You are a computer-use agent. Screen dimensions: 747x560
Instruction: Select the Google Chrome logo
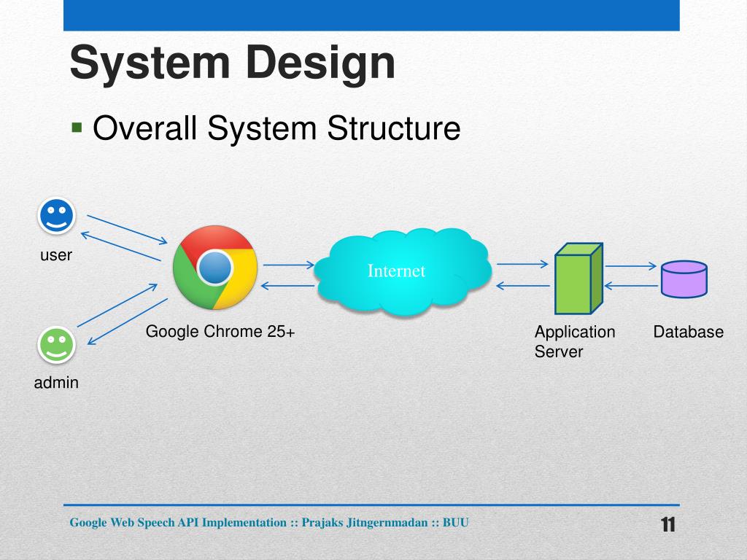[x=215, y=268]
